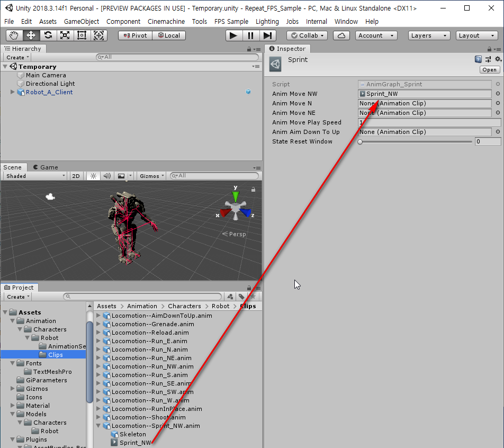Collapse Locomotion--Sprint_NW.anim asset

click(x=98, y=425)
